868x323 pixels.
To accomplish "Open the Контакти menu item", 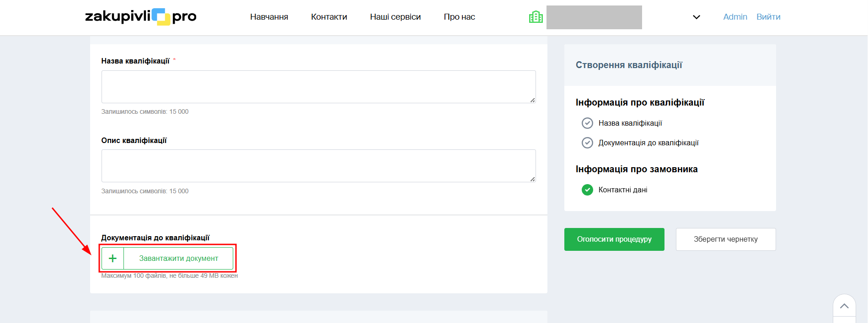I will [329, 17].
